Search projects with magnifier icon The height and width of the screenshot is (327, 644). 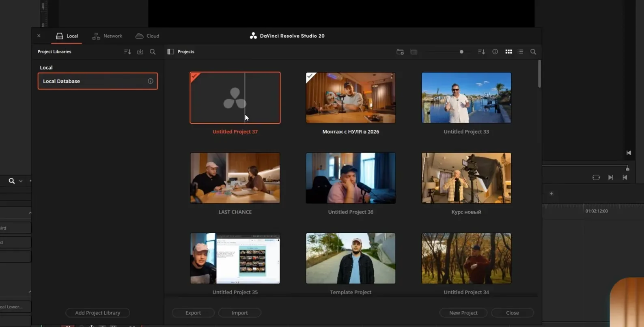pyautogui.click(x=533, y=52)
